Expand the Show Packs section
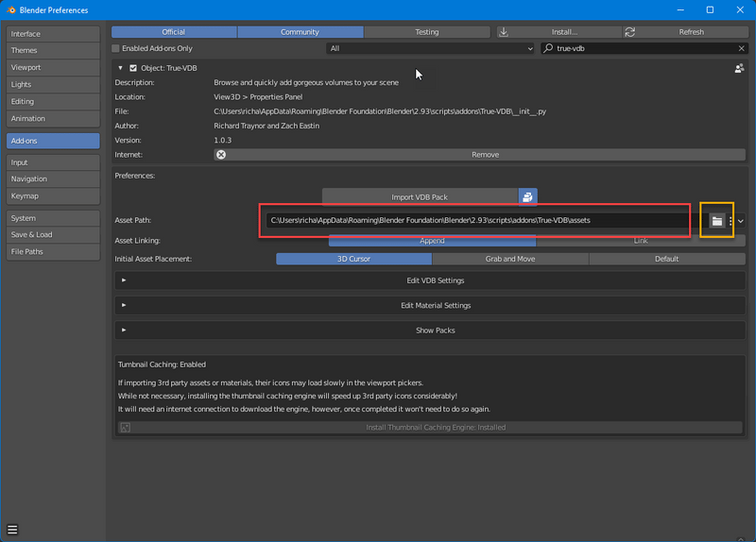This screenshot has height=542, width=756. 435,330
